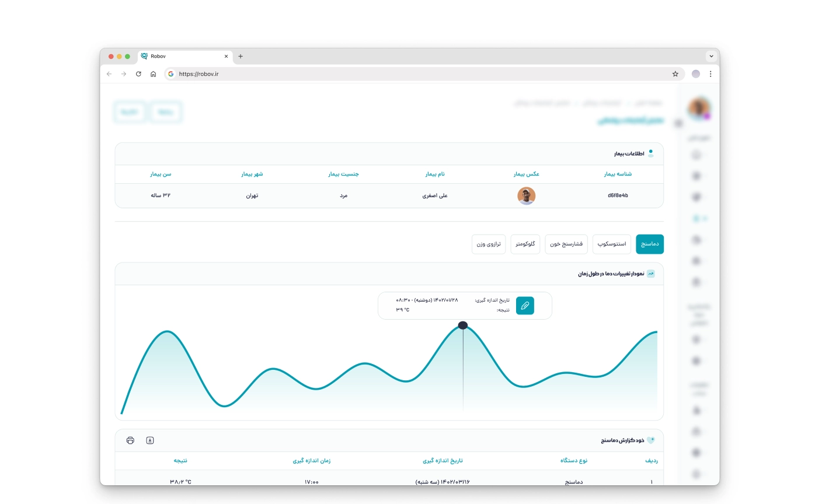Screen dimensions: 822x504
Task: Open the browser three-dot menu
Action: point(710,74)
